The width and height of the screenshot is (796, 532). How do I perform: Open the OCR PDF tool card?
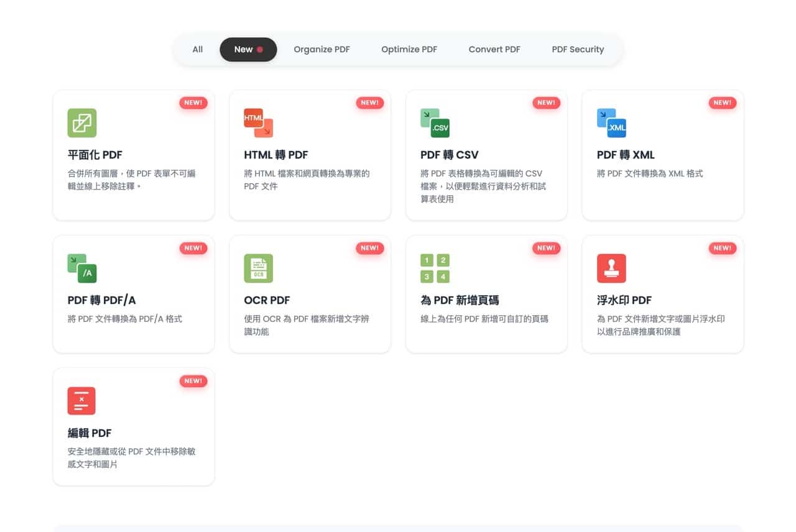click(x=267, y=300)
